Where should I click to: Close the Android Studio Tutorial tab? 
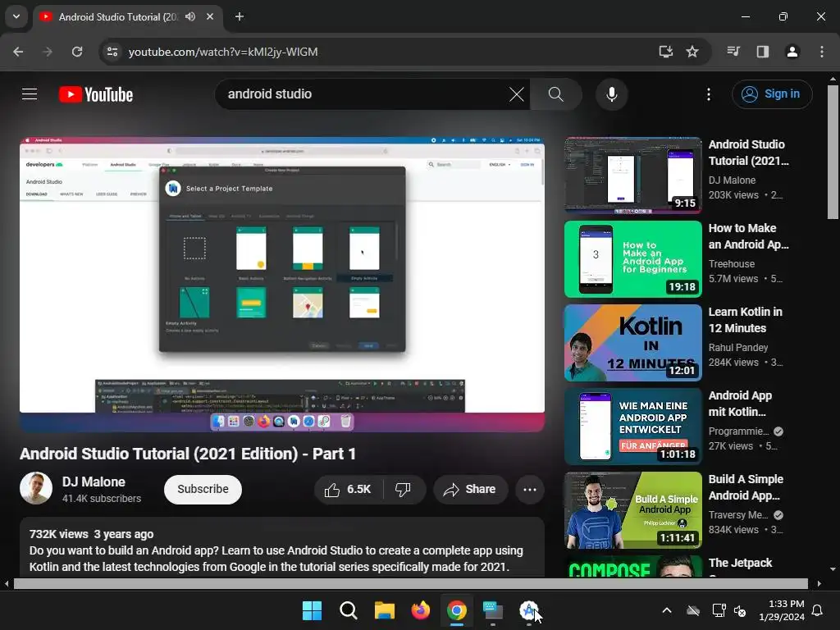point(210,16)
